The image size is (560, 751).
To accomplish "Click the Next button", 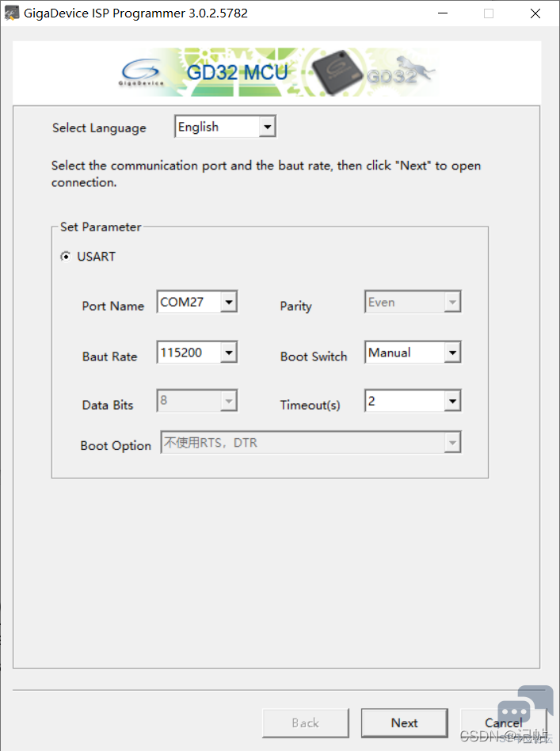I will (404, 722).
